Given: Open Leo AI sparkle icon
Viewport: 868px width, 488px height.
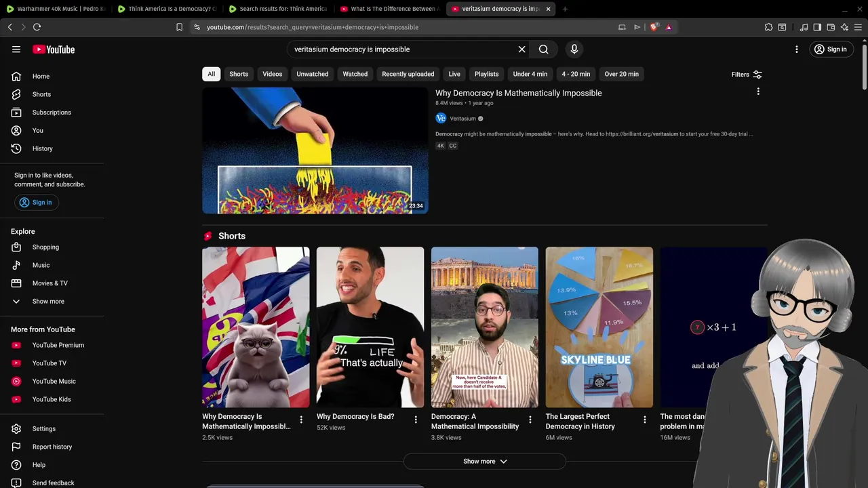Looking at the screenshot, I should (x=844, y=27).
